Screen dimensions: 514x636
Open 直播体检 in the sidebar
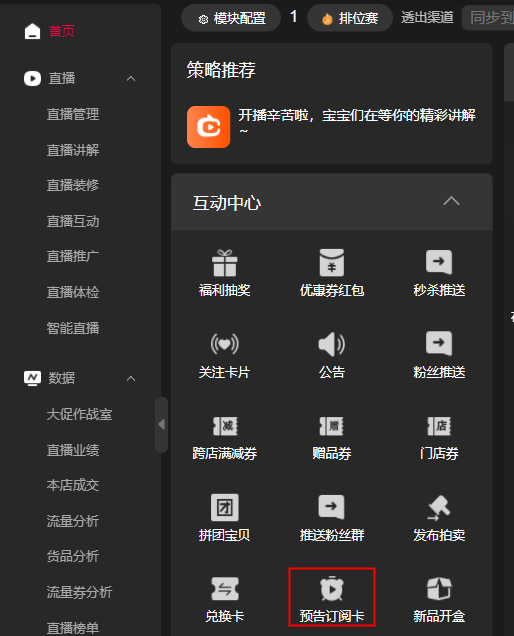73,292
